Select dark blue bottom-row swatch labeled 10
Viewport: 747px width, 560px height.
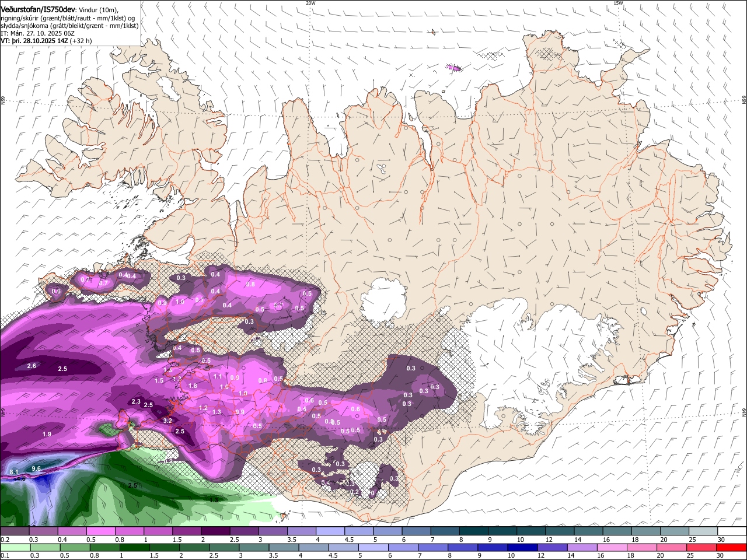coord(522,547)
